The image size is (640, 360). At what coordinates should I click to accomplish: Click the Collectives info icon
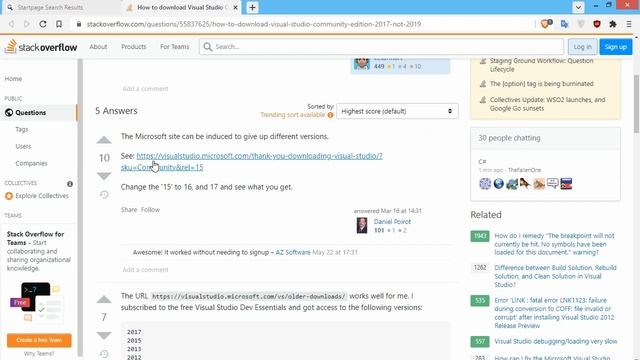point(70,184)
